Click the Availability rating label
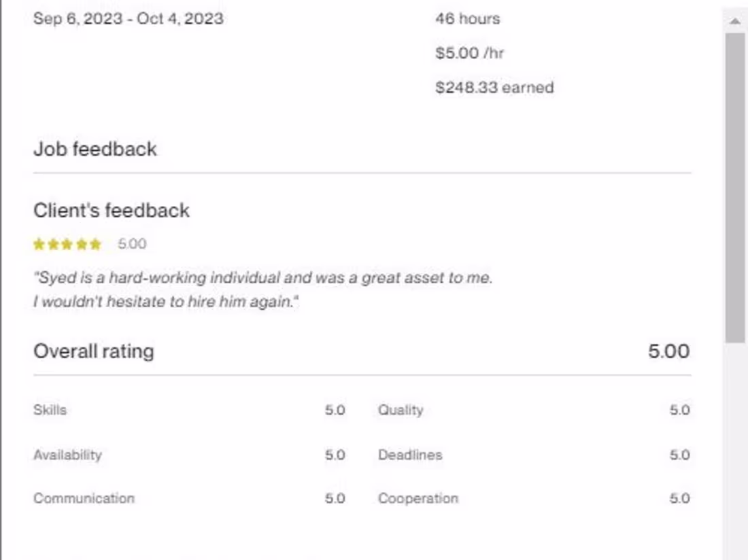This screenshot has width=748, height=560. point(67,455)
